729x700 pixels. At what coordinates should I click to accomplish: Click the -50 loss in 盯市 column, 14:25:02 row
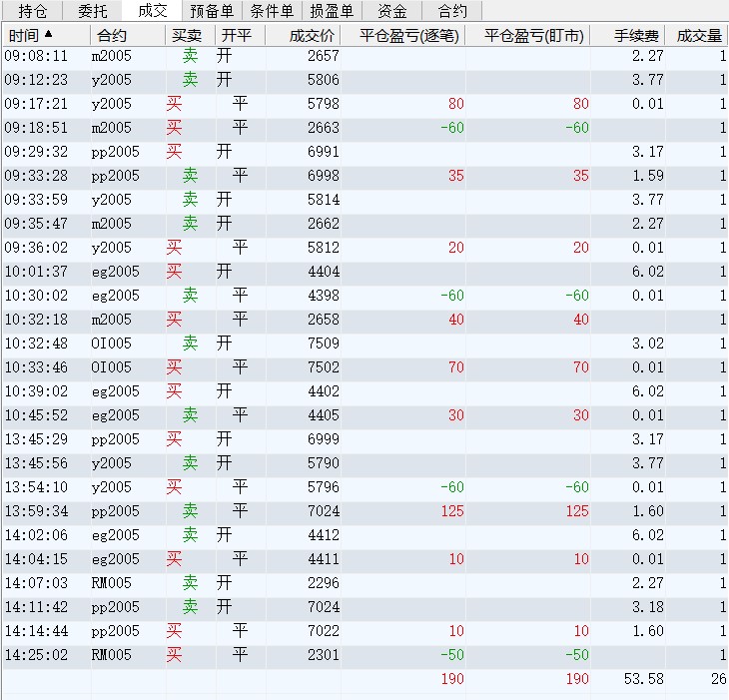[577, 655]
